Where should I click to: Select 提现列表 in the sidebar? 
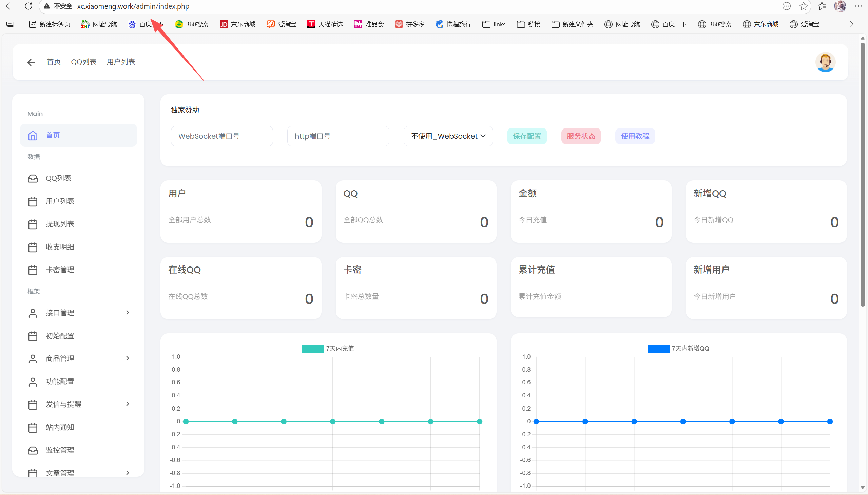tap(60, 224)
